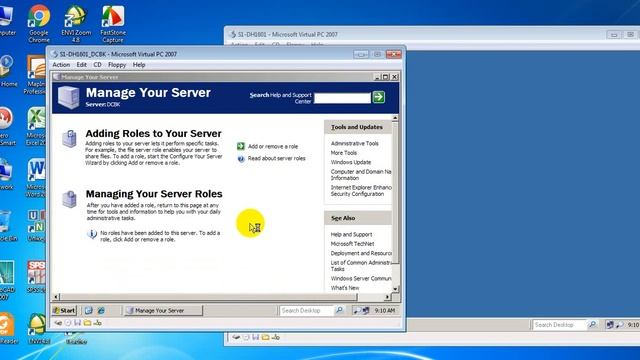This screenshot has width=640, height=360.
Task: Click vertical scrollbar up arrow in Manage Your Server
Action: point(395,118)
